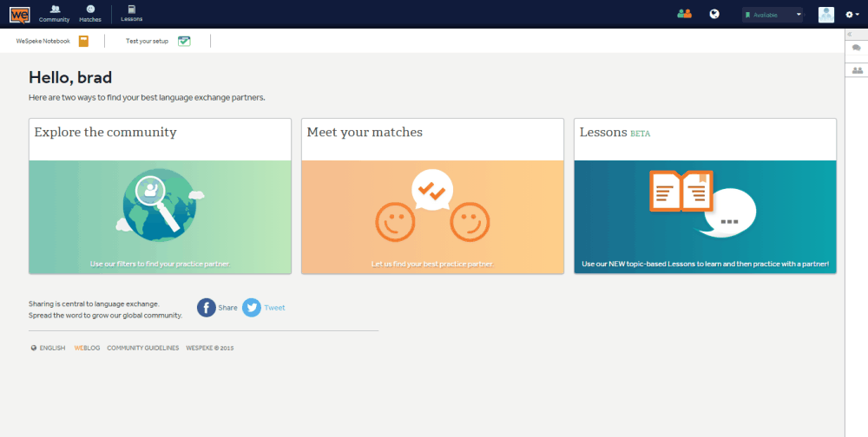Click the Explore the community heading
Screen dimensions: 868x437
tap(105, 132)
